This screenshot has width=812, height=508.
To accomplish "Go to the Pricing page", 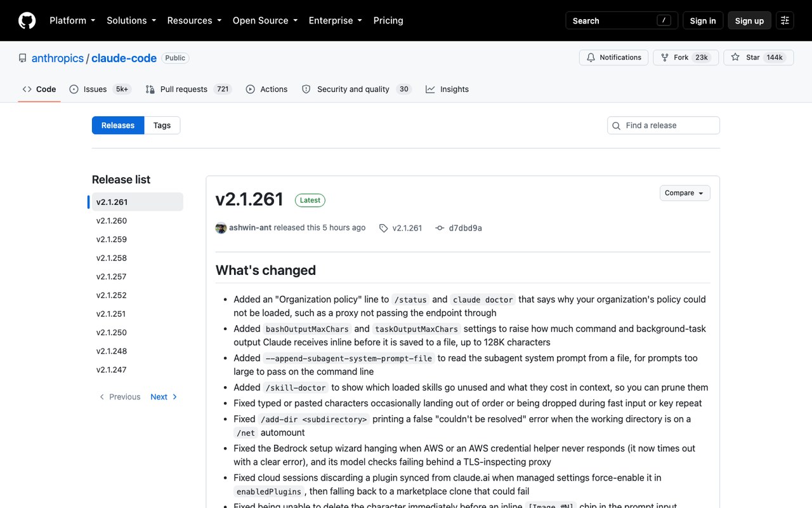I will coord(388,20).
